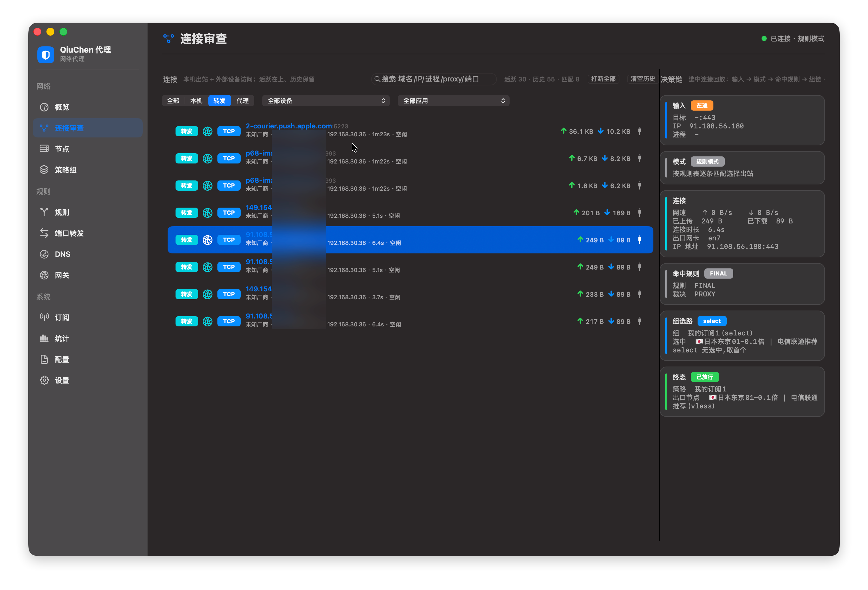Viewport: 868px width, 590px height.
Task: Click the search field for 域名/IP/进程
Action: point(434,79)
